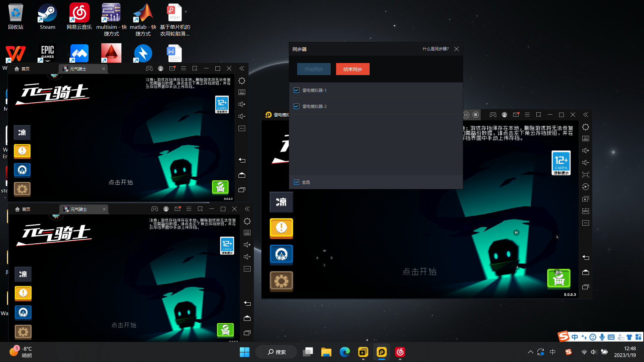Open gamepad settings in right emulator titlebar

point(493,115)
